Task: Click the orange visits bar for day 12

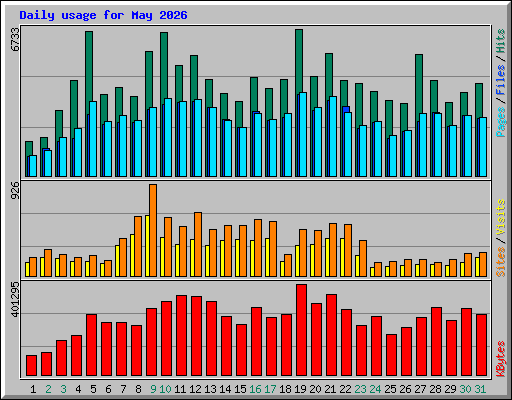Action: coord(198,244)
